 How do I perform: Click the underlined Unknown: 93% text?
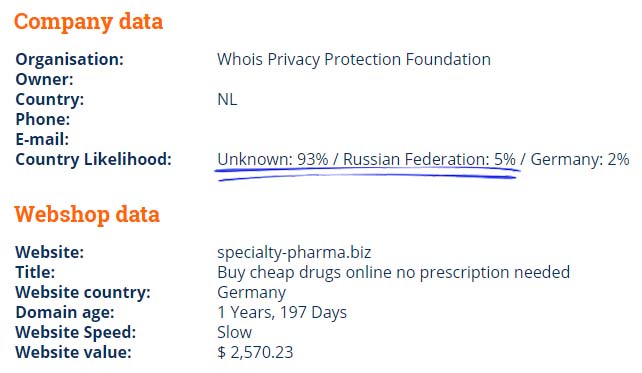pyautogui.click(x=273, y=159)
